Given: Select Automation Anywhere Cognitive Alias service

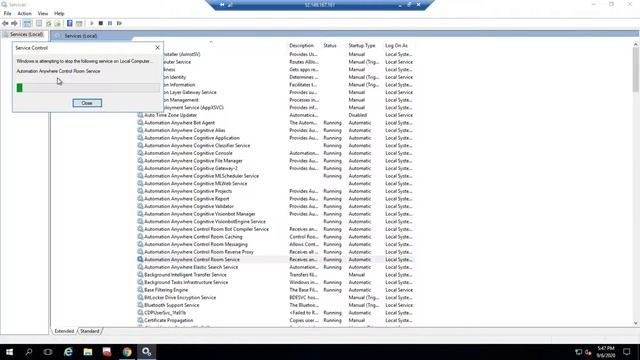Looking at the screenshot, I should point(184,131).
